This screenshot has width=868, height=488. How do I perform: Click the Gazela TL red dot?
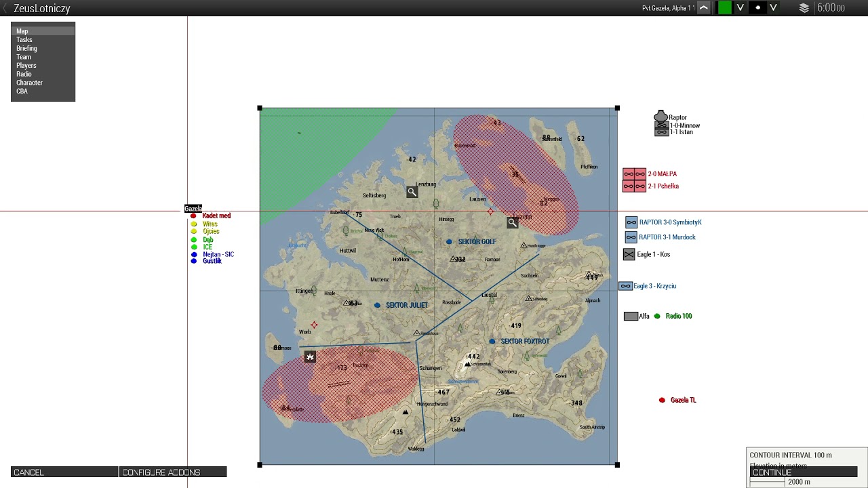[662, 401]
